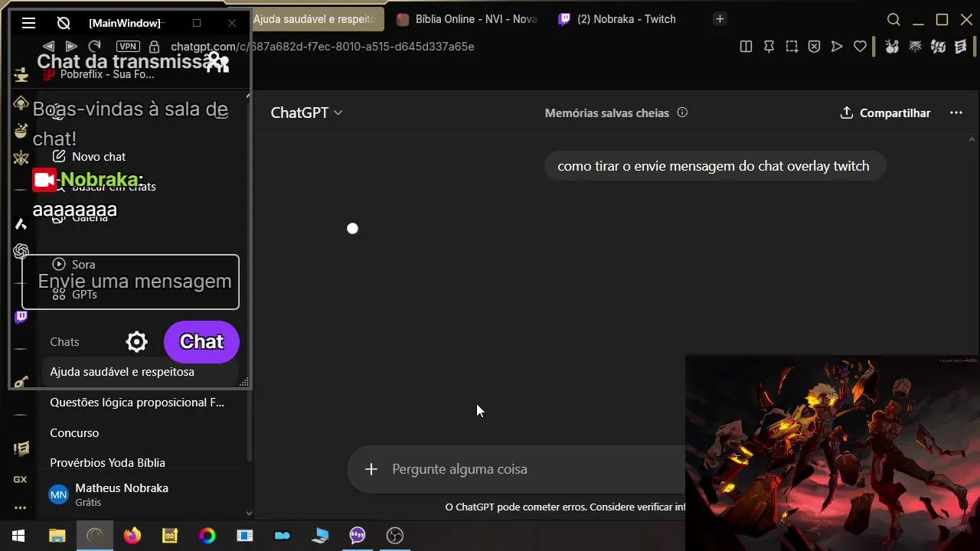
Task: Open conversation options three-dot menu
Action: point(956,112)
